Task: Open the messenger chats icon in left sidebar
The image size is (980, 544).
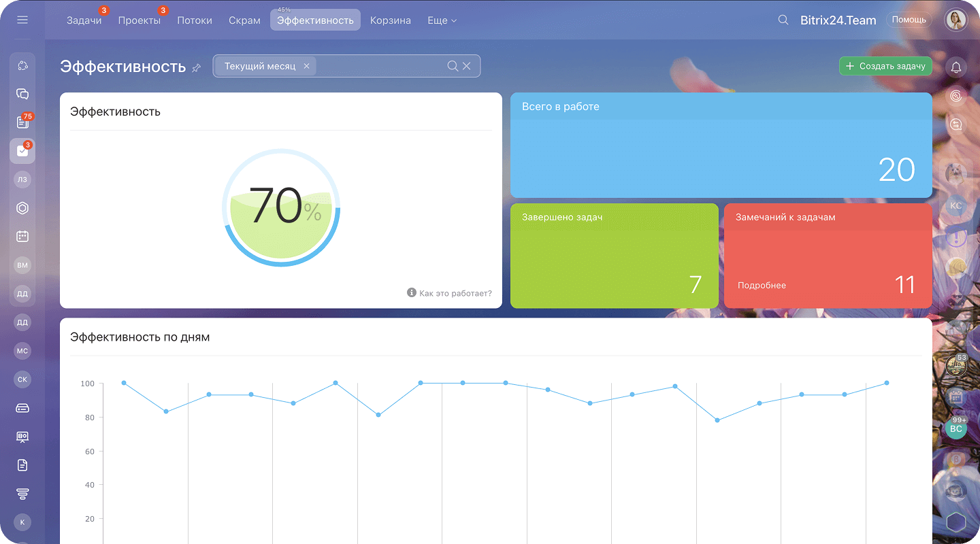Action: [x=22, y=94]
